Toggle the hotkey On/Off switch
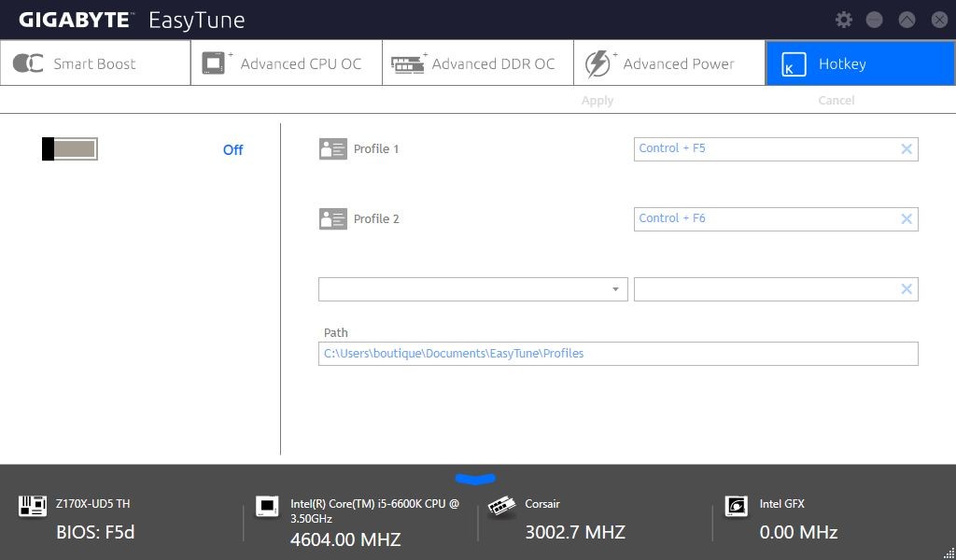This screenshot has height=560, width=956. click(69, 149)
